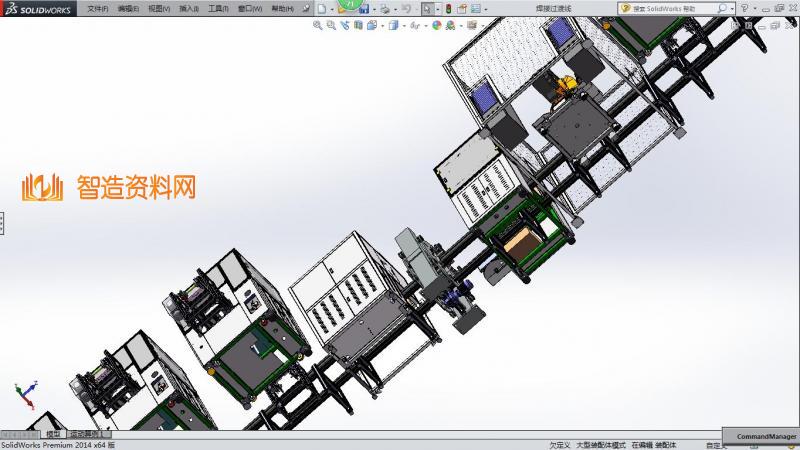Click the left panel expand handle

pos(3,222)
